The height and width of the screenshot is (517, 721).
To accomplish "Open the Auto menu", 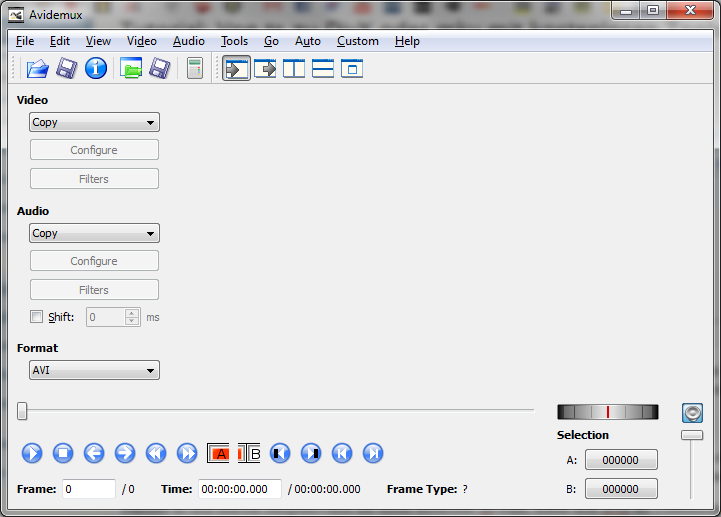I will coord(308,41).
